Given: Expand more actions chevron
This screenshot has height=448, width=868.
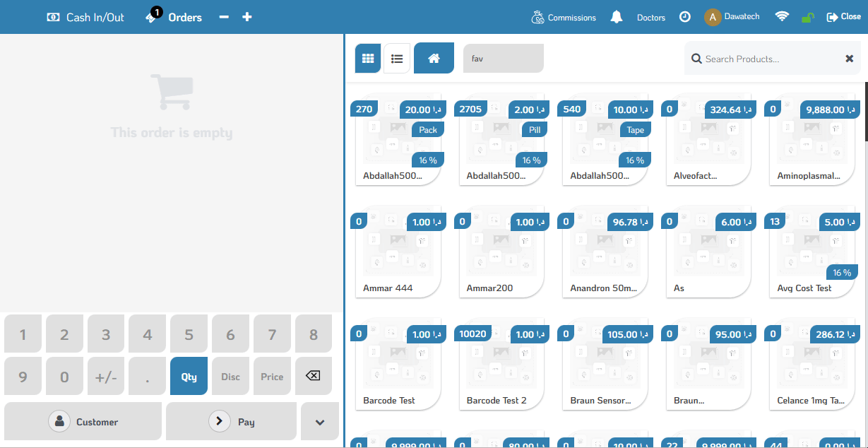Looking at the screenshot, I should tap(320, 421).
